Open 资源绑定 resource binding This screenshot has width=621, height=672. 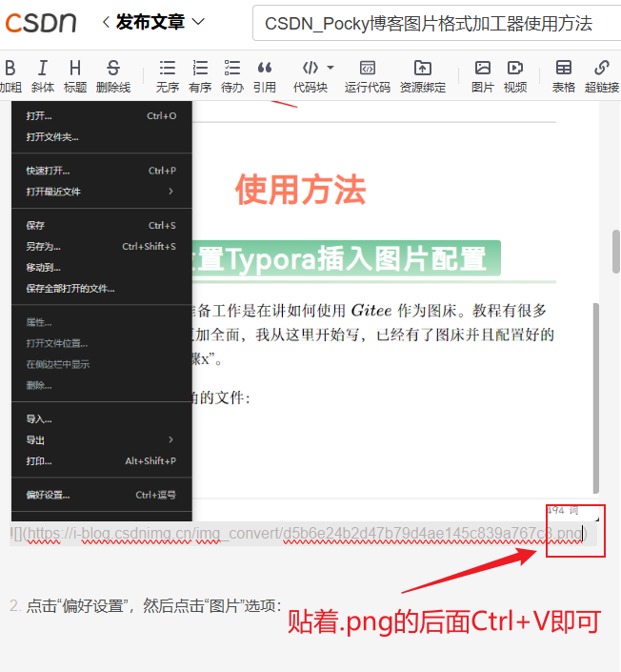point(423,76)
